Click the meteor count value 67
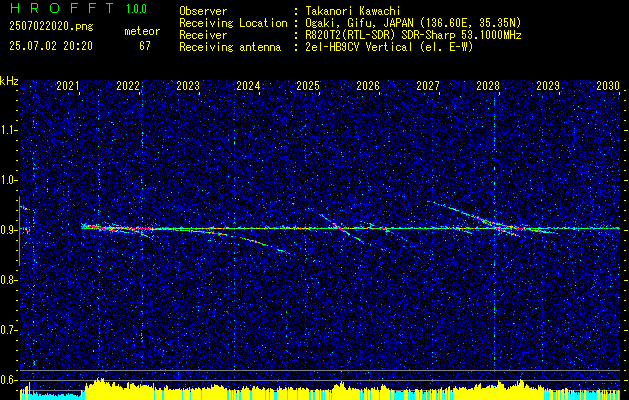This screenshot has height=400, width=629. pyautogui.click(x=145, y=46)
